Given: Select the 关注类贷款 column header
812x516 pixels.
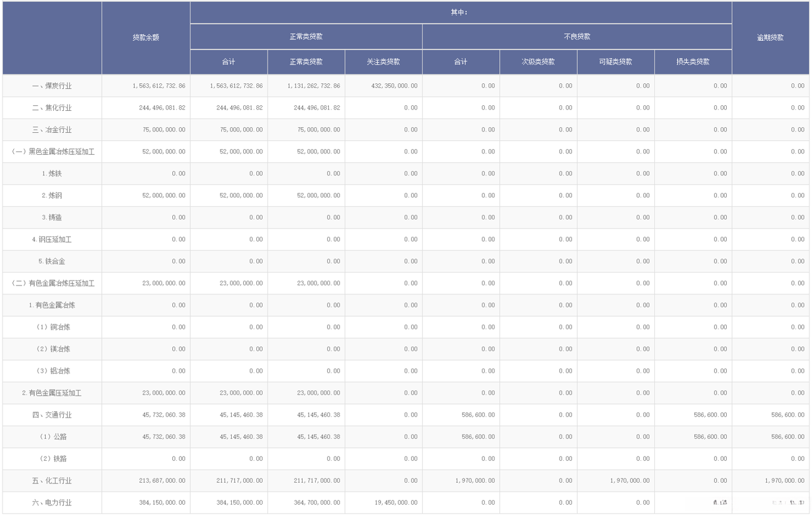Looking at the screenshot, I should coord(383,62).
